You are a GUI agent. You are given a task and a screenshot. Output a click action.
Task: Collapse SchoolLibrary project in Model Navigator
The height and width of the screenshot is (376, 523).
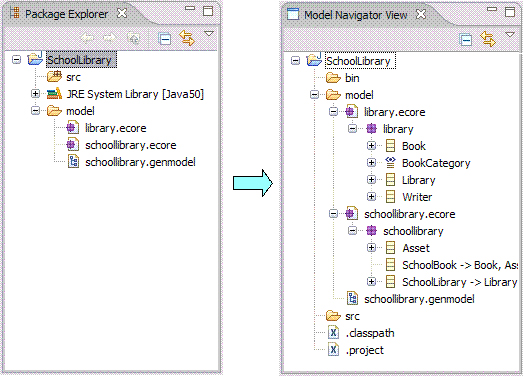click(295, 61)
